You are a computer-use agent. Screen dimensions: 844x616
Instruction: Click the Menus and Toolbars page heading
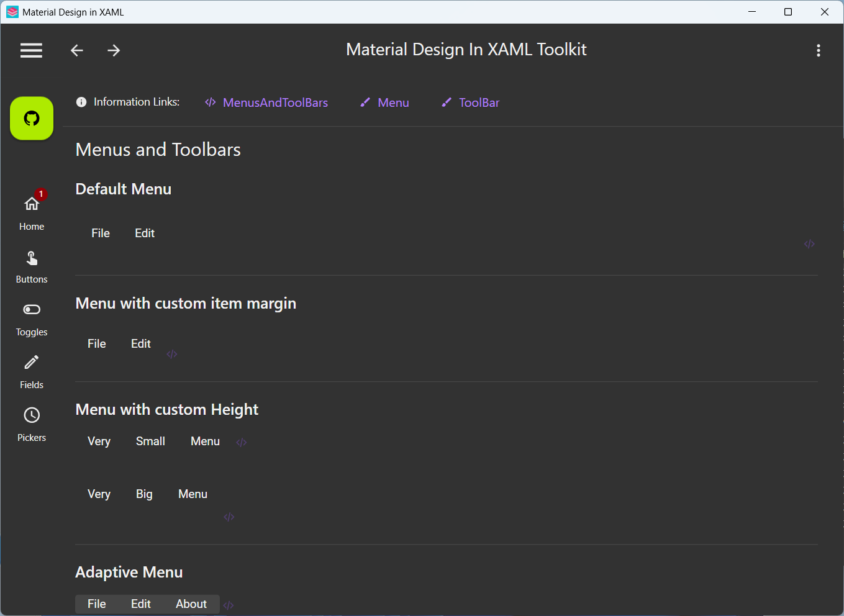tap(158, 150)
